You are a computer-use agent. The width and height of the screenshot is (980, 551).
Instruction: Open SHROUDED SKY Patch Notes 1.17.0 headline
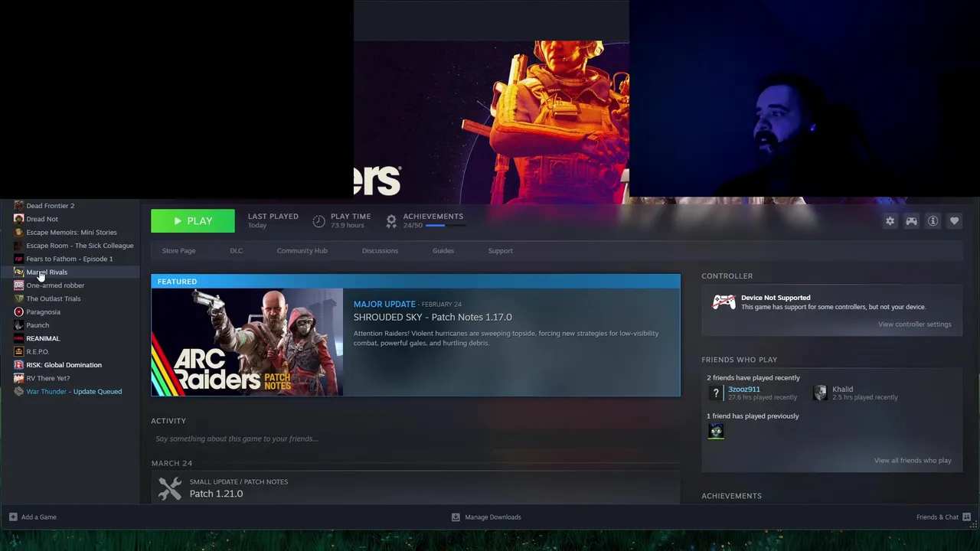[x=433, y=318]
